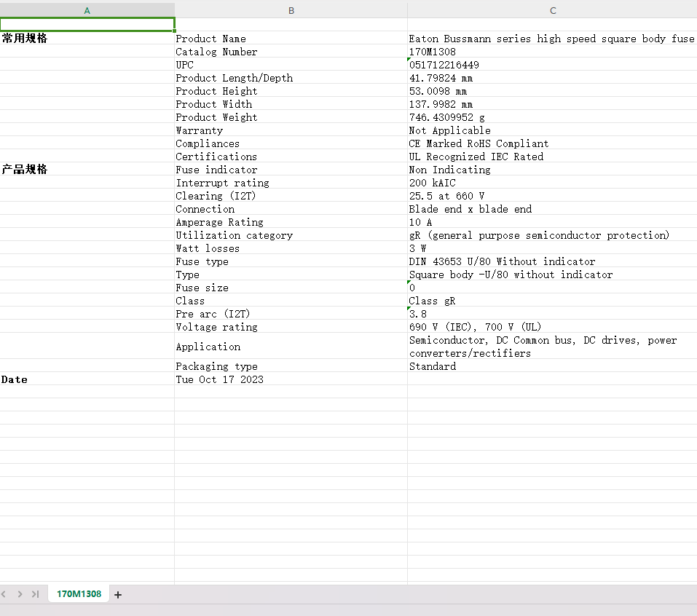Select the 'Non Indicating' cell

552,170
